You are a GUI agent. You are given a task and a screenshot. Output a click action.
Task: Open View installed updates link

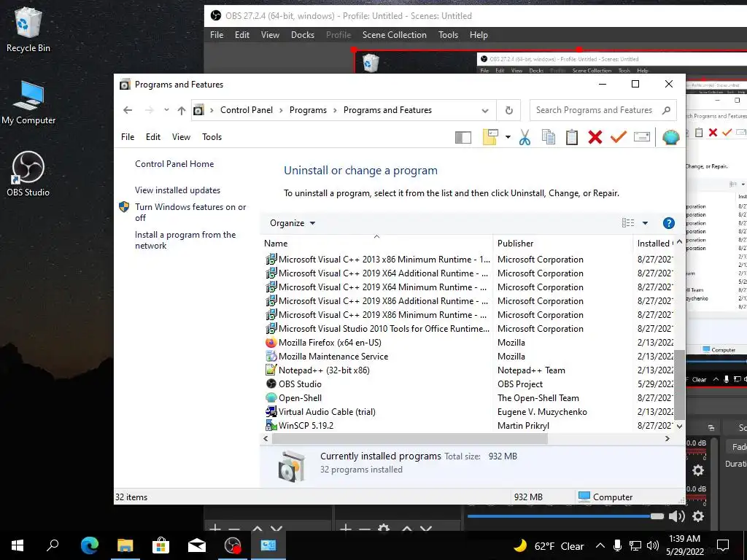click(177, 190)
